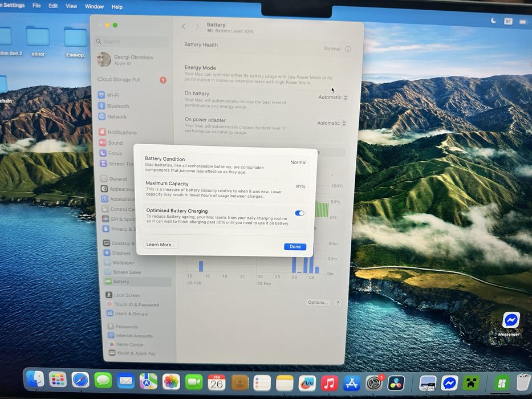Open Messenger shortcut on the desktop
Screen dimensions: 532x399
click(511, 320)
